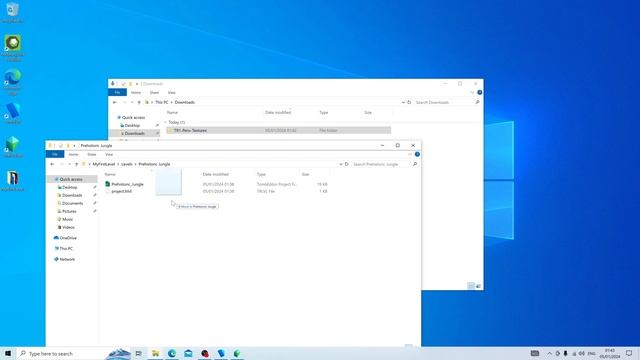Viewport: 640px width, 360px height.
Task: Open the Windows Start menu
Action: [x=8, y=353]
